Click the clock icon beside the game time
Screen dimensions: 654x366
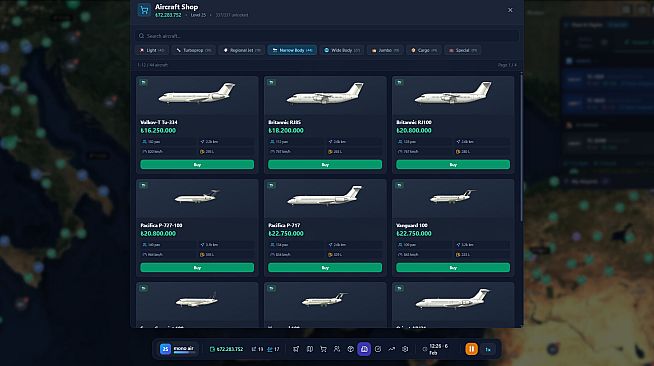pyautogui.click(x=425, y=349)
